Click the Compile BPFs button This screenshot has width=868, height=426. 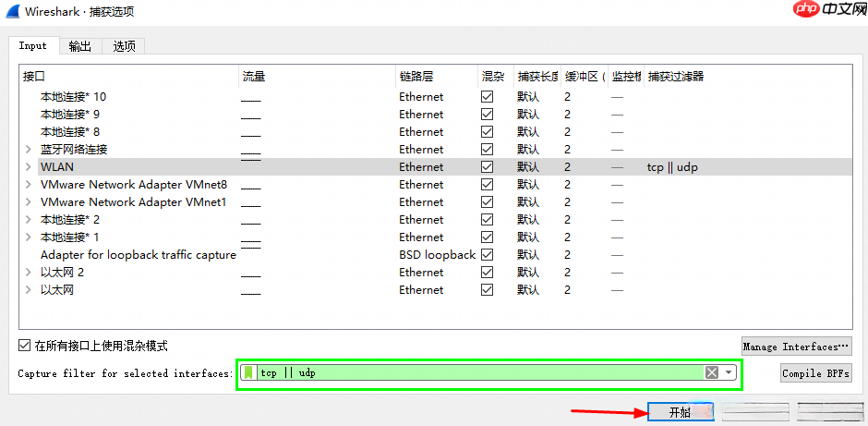point(816,372)
